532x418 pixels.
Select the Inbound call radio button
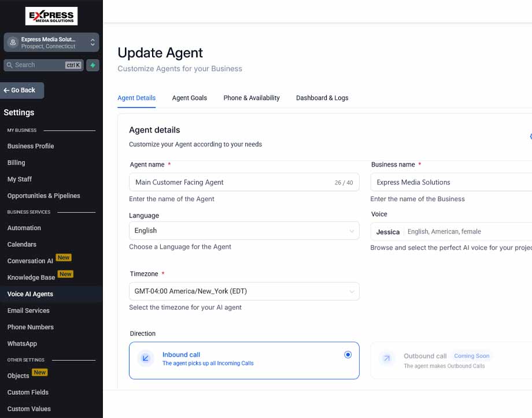click(x=348, y=355)
